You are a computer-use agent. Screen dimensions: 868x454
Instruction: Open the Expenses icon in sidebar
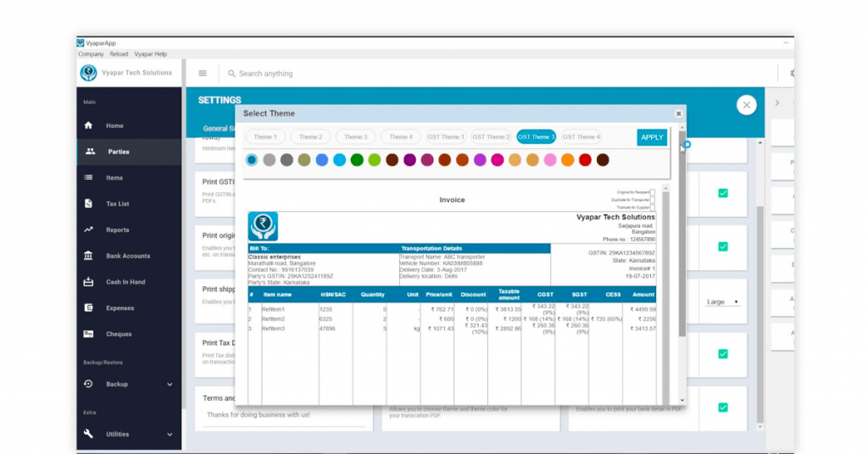click(x=89, y=308)
